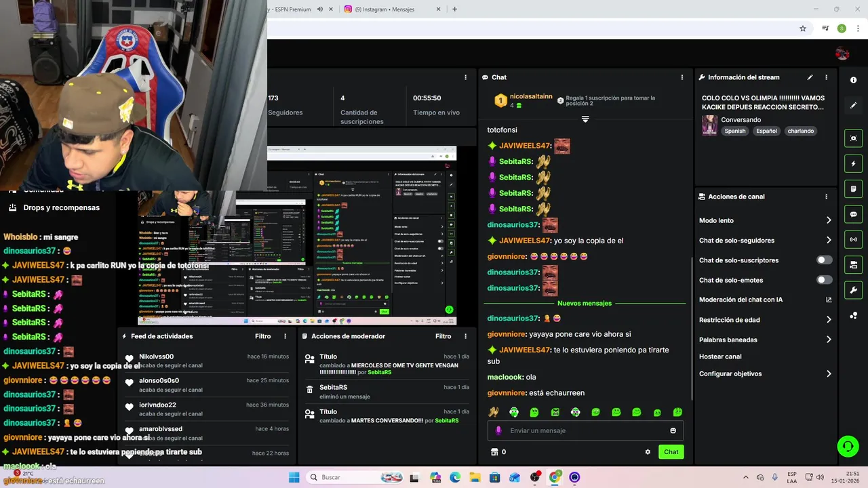
Task: Click Nikolvss00 in activity feed
Action: tap(156, 357)
